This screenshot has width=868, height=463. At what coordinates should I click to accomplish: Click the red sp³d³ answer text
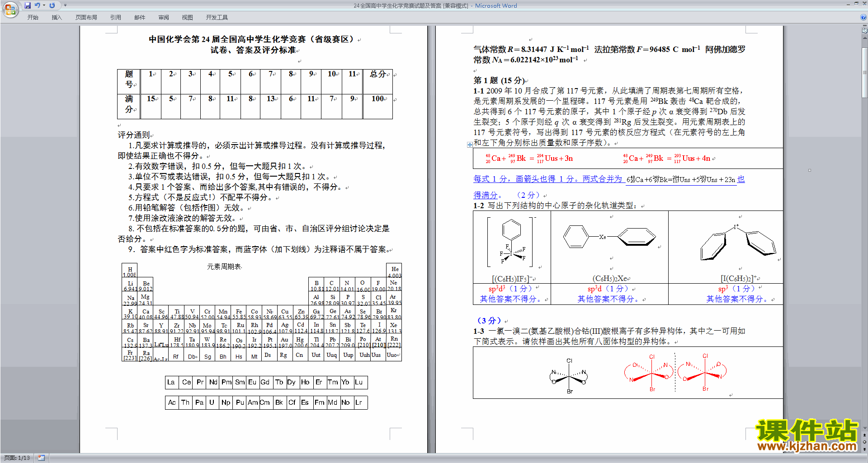tap(496, 289)
